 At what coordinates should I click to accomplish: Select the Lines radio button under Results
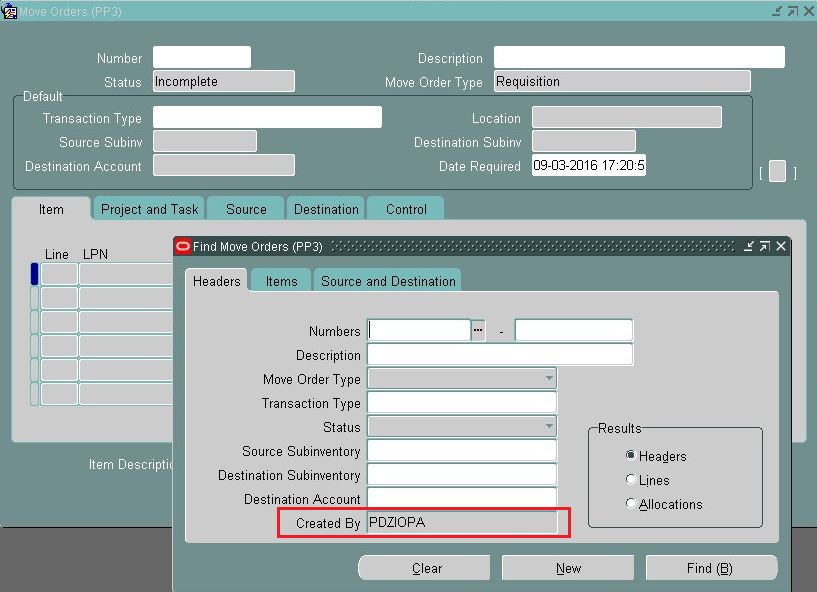click(x=632, y=481)
